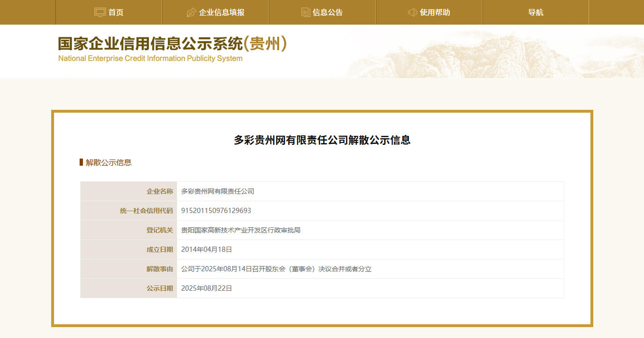Click the date 2014年04月18日
Image resolution: width=644 pixels, height=338 pixels.
click(x=207, y=249)
